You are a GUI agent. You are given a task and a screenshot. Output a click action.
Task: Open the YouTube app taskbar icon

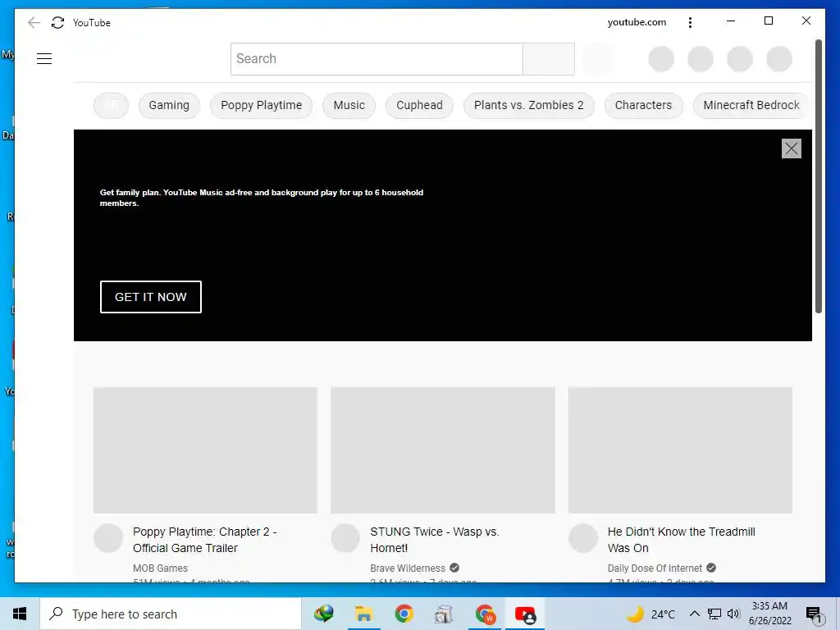[x=525, y=614]
